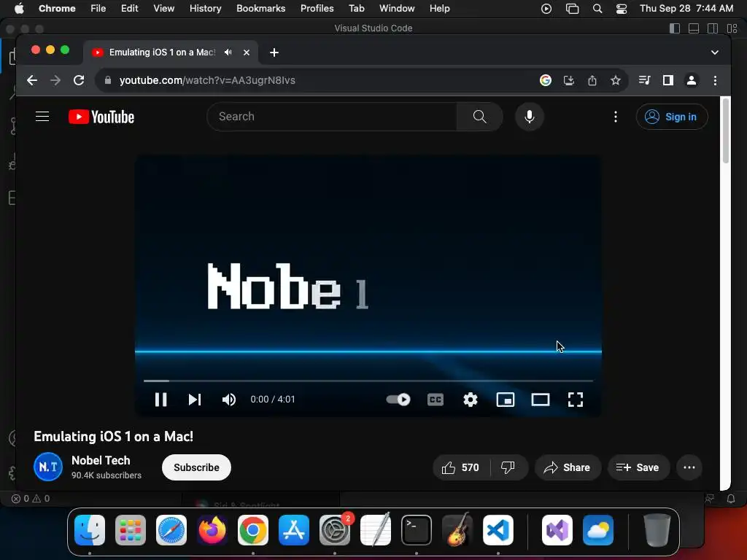Open YouTube settings three-dot menu
747x560 pixels.
(616, 117)
